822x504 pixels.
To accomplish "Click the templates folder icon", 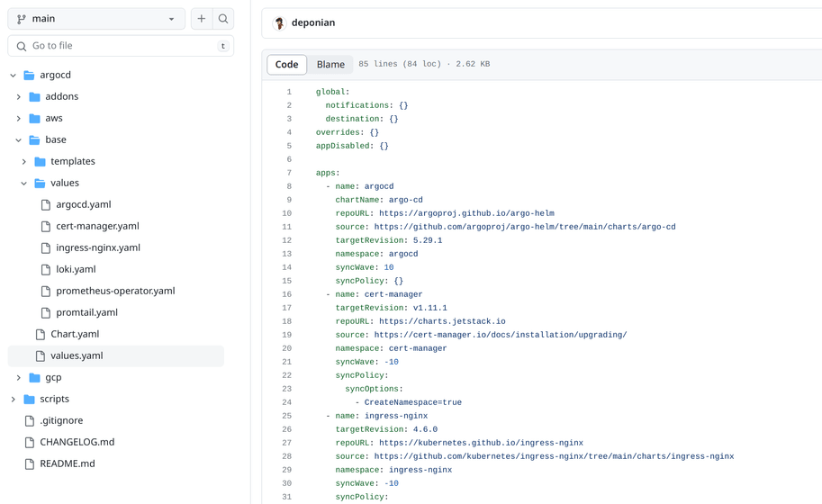I will (x=40, y=161).
